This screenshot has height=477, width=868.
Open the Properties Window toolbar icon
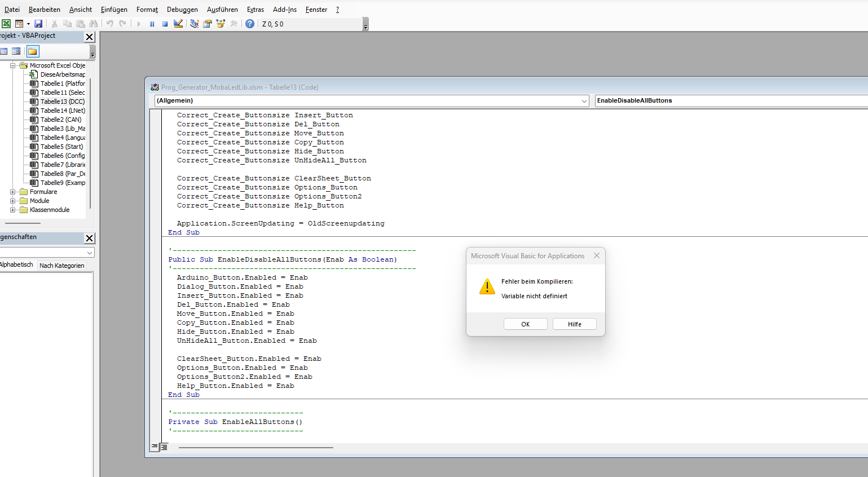point(208,24)
